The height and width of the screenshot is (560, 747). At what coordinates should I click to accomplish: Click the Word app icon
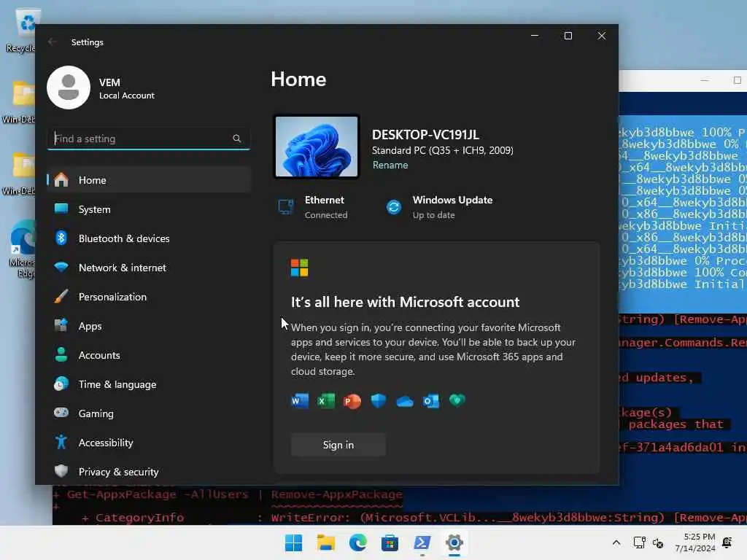[x=300, y=401]
